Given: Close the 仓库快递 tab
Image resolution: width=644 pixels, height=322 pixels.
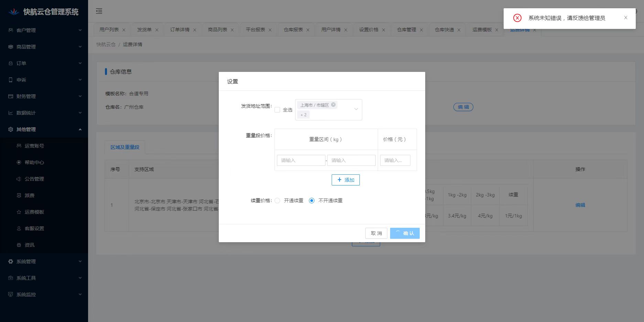Looking at the screenshot, I should [459, 30].
